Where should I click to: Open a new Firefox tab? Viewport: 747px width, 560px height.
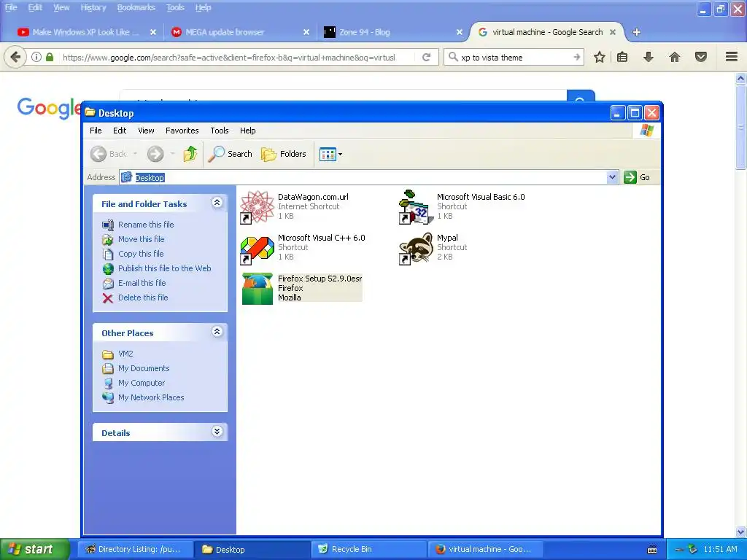pyautogui.click(x=636, y=32)
